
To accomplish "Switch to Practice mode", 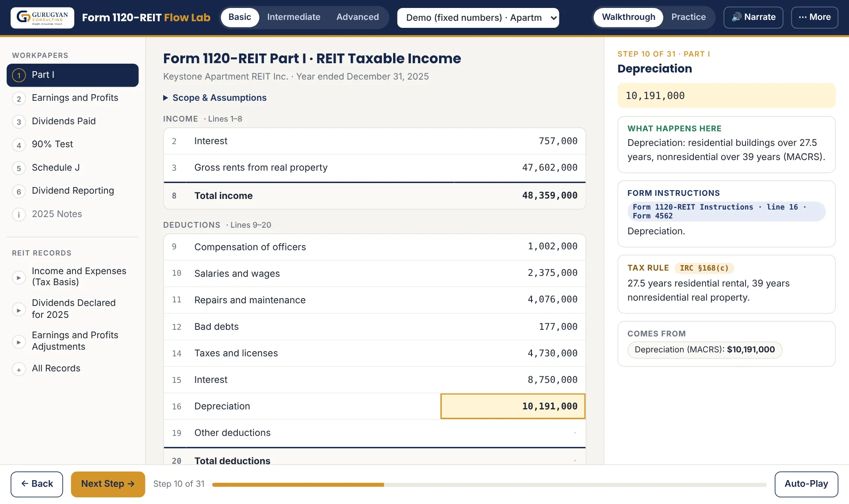I will point(688,17).
